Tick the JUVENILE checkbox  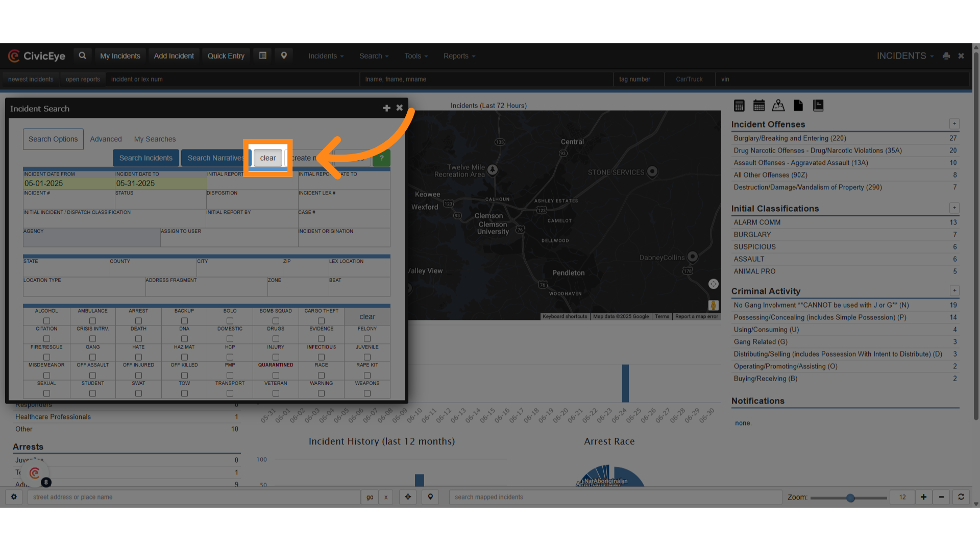pos(367,357)
